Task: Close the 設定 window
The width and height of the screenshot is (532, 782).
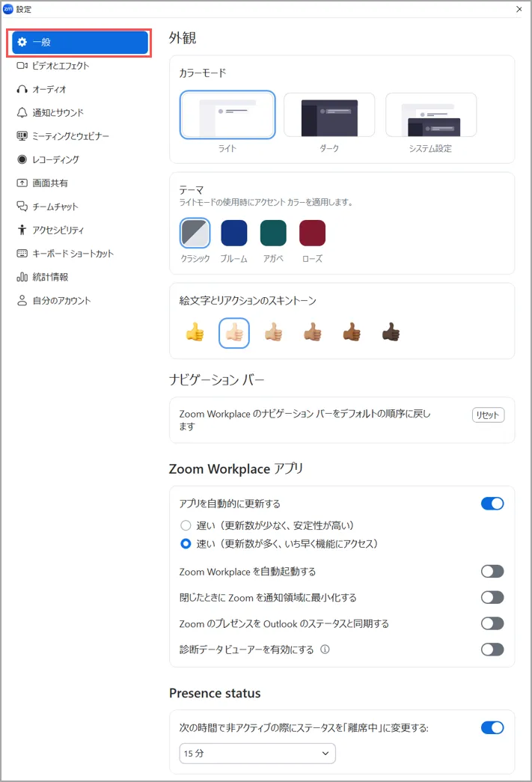Action: [519, 9]
